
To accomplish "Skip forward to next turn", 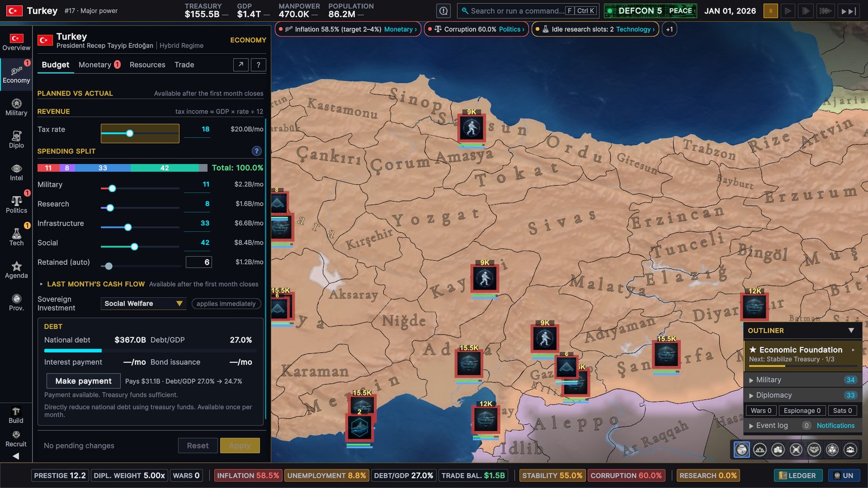I will 848,11.
